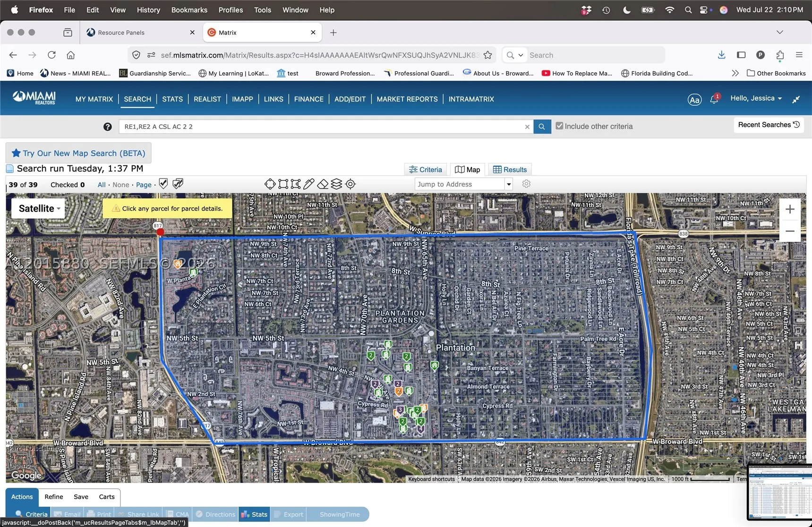Viewport: 812px width, 527px height.
Task: Switch to the Results tab
Action: (x=510, y=170)
